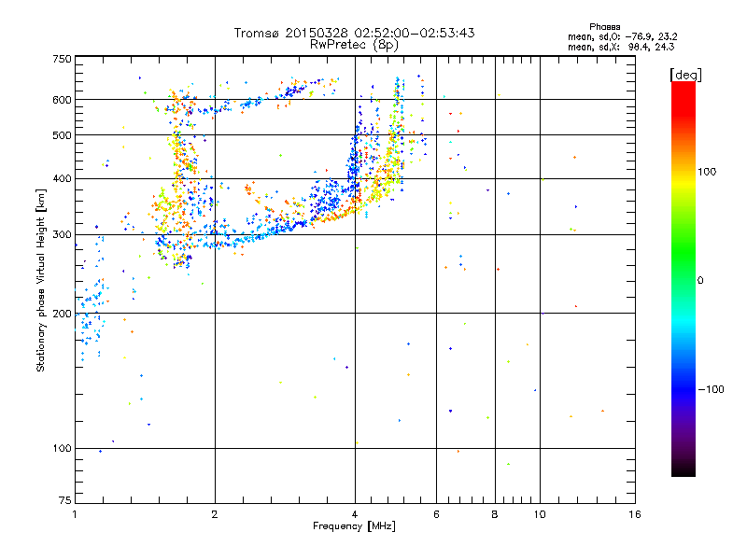Click the 300 tick on the height axis
Viewport: 747px width, 560px height.
(62, 234)
